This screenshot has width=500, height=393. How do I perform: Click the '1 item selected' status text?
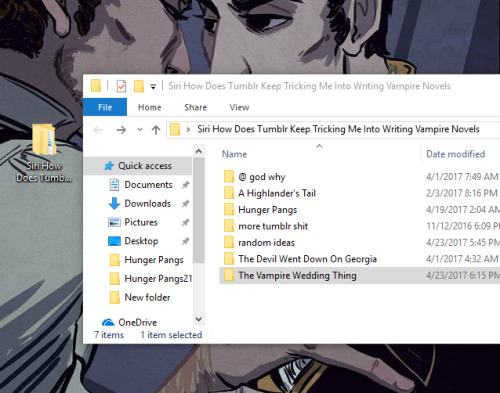click(171, 335)
